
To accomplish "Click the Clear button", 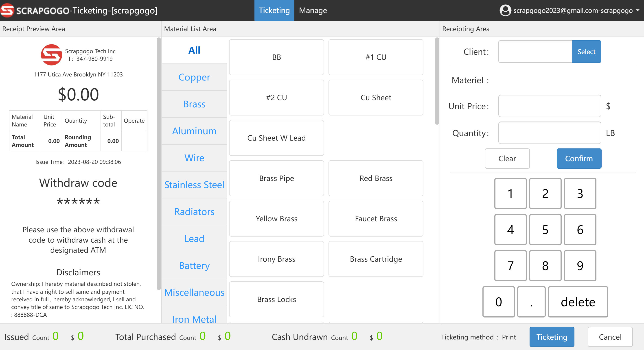I will coord(507,159).
